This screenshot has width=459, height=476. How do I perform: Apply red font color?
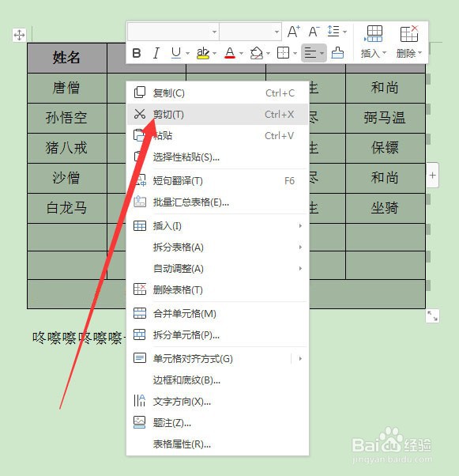tap(230, 53)
